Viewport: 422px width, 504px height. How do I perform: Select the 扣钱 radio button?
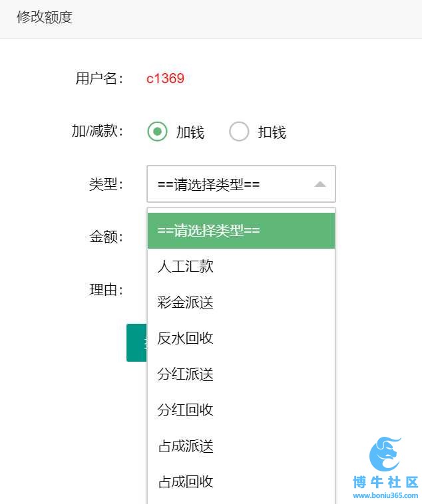[239, 132]
